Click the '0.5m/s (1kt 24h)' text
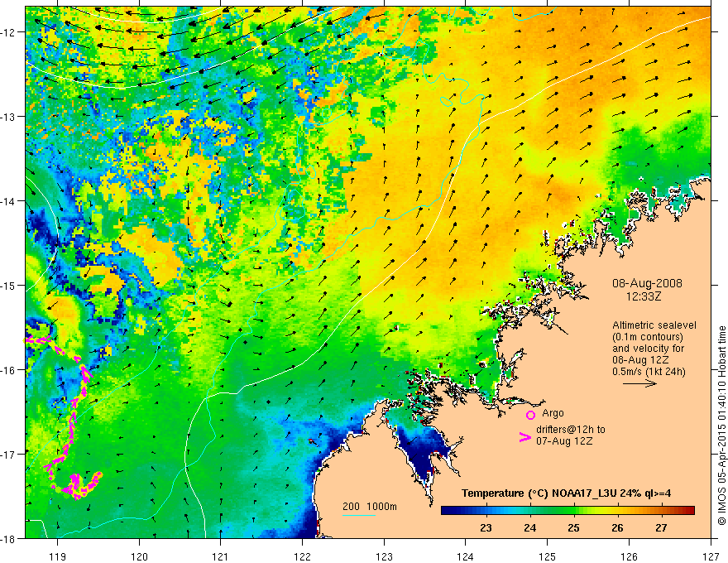728x563 pixels. (x=649, y=372)
